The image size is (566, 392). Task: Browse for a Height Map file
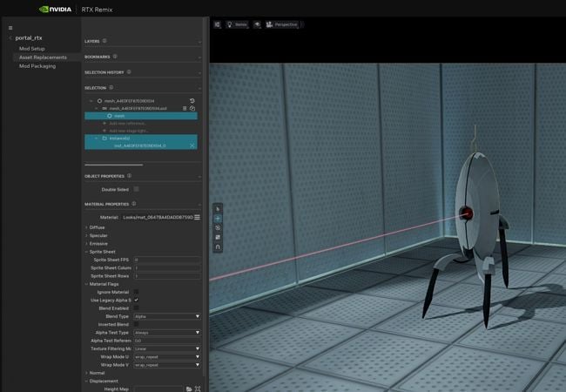[x=189, y=389]
